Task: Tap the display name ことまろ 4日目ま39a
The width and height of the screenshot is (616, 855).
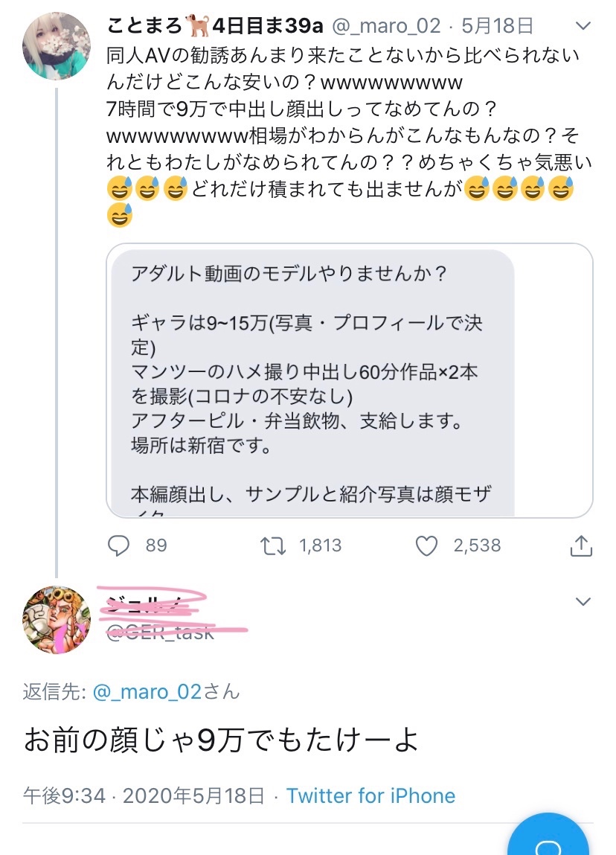Action: tap(215, 25)
